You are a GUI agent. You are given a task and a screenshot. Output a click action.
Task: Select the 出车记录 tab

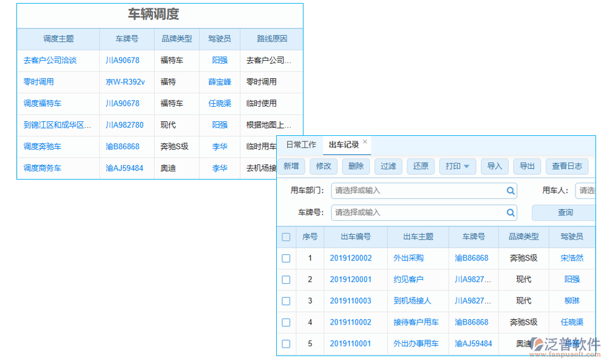342,146
